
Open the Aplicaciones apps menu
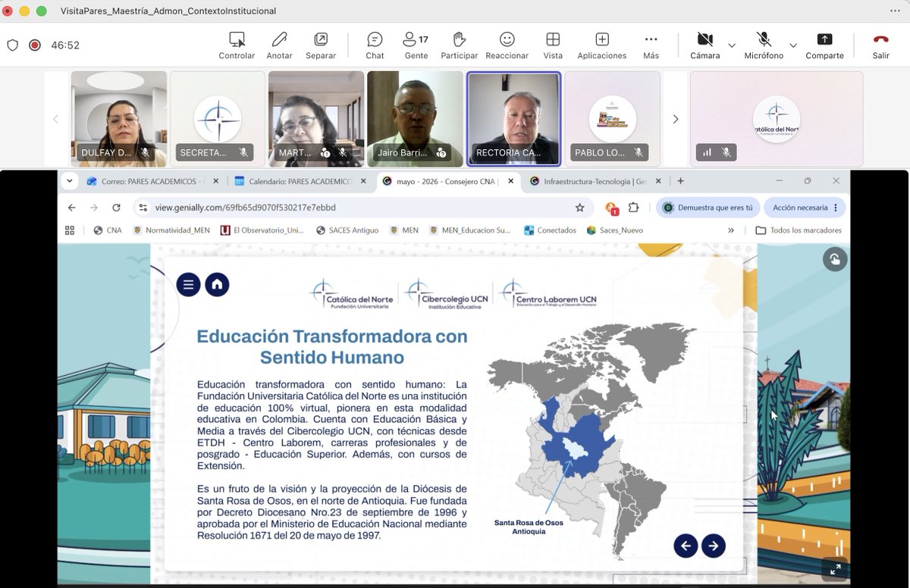tap(602, 45)
